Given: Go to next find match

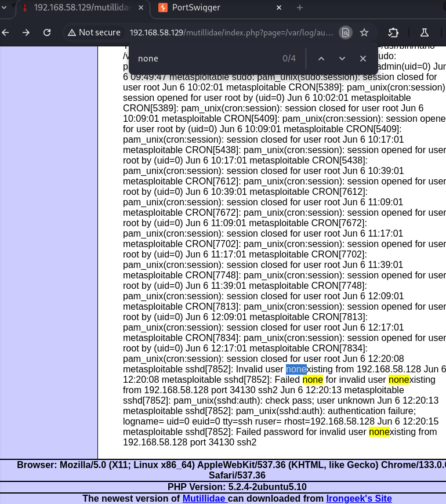Looking at the screenshot, I should coord(342,59).
